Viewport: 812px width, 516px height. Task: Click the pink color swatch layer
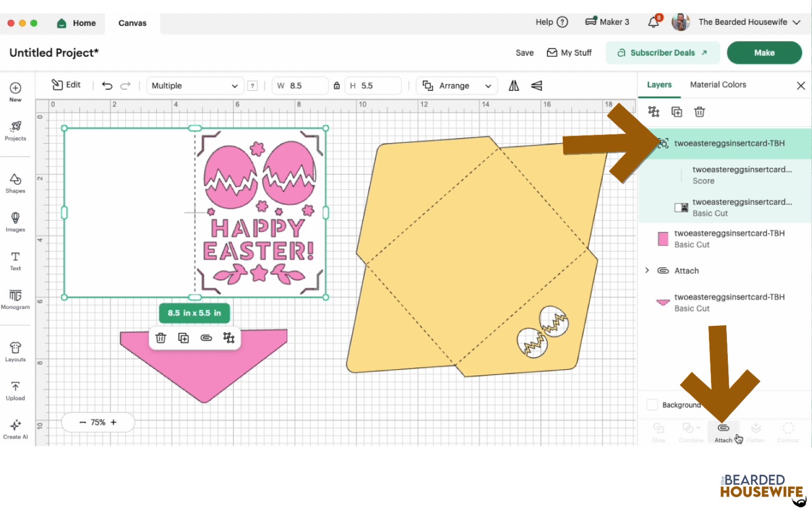(663, 239)
